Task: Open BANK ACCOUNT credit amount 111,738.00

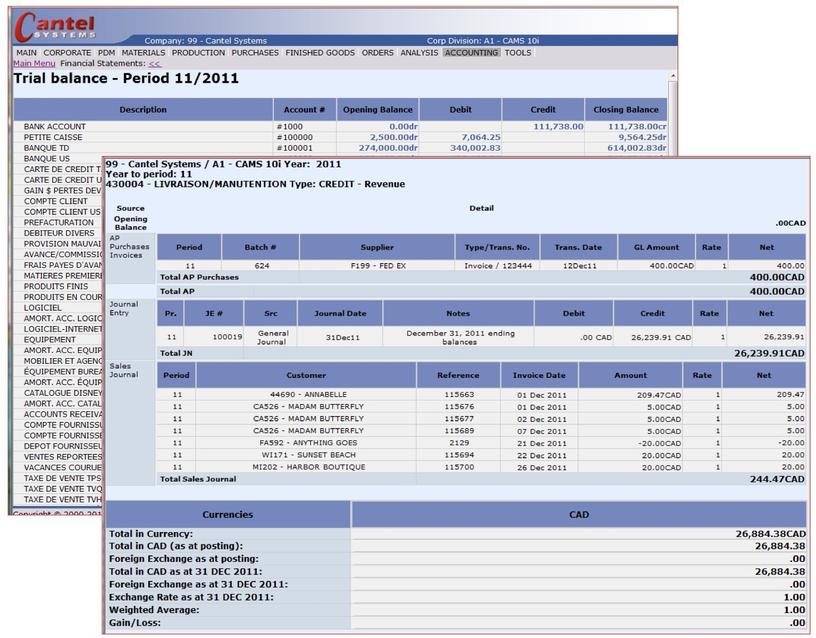Action: [558, 126]
